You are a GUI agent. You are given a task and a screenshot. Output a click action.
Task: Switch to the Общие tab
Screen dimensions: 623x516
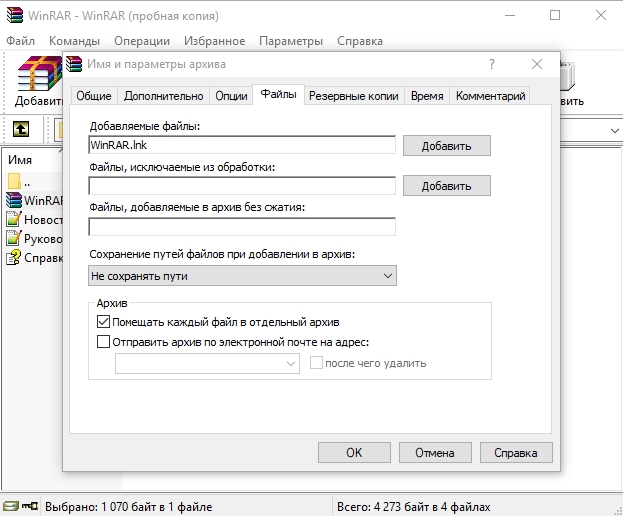[94, 96]
